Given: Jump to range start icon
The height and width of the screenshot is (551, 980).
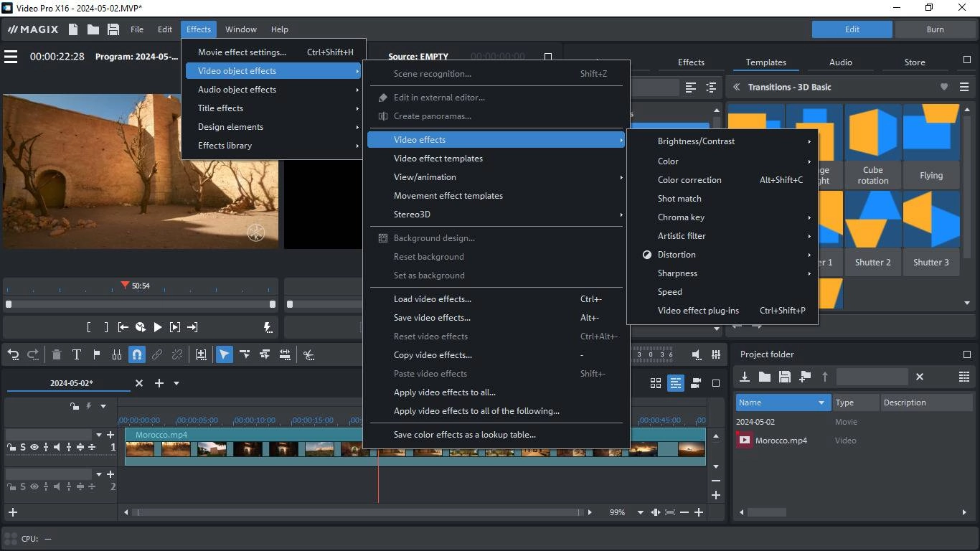Looking at the screenshot, I should (123, 327).
